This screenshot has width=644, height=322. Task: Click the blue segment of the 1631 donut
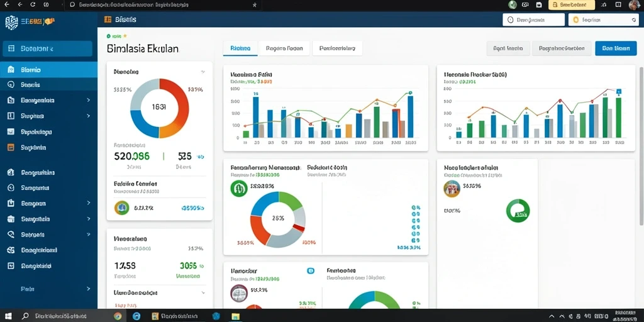click(x=144, y=125)
